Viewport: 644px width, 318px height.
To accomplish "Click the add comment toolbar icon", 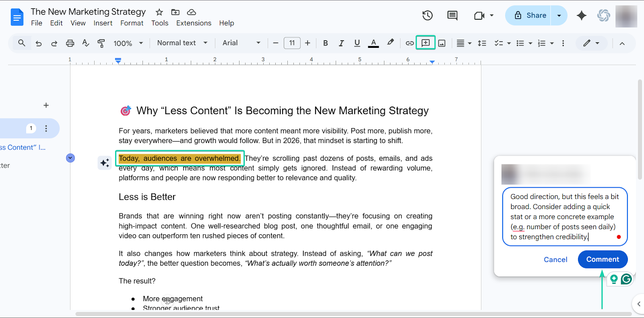I will (x=425, y=43).
